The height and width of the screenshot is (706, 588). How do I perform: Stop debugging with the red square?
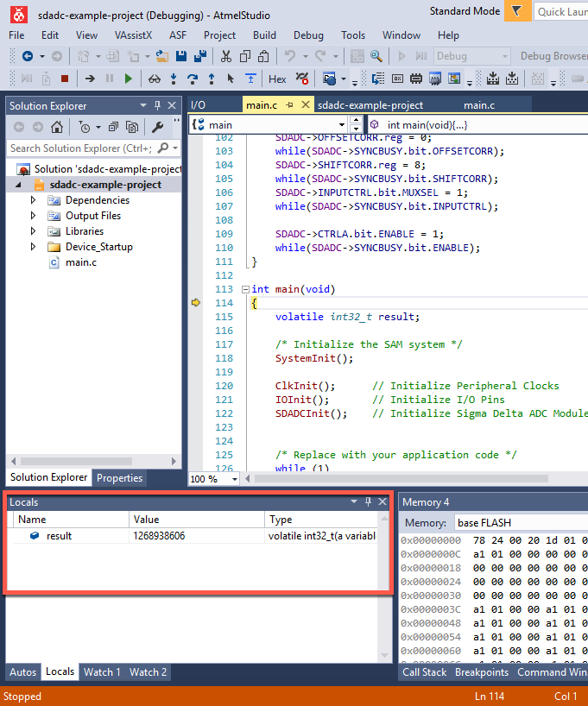(x=65, y=79)
